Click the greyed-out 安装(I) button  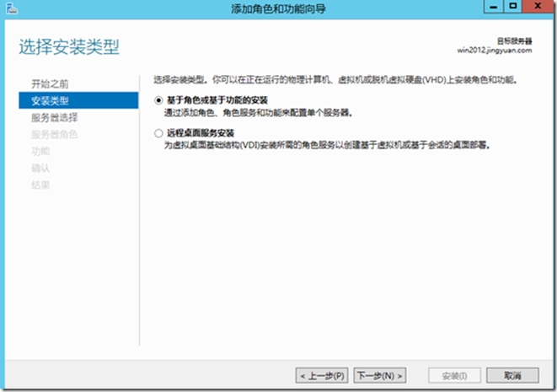click(x=455, y=376)
